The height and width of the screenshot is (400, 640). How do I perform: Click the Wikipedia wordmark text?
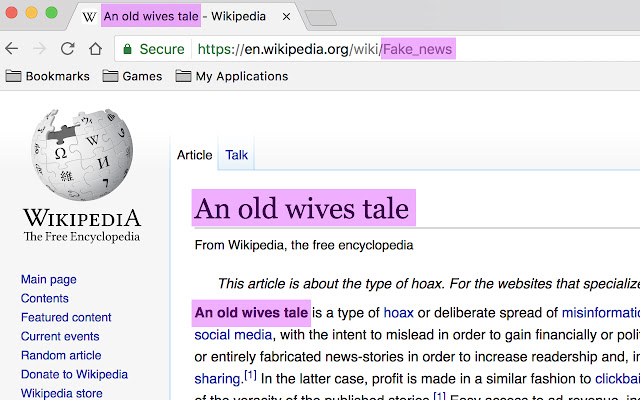(82, 218)
